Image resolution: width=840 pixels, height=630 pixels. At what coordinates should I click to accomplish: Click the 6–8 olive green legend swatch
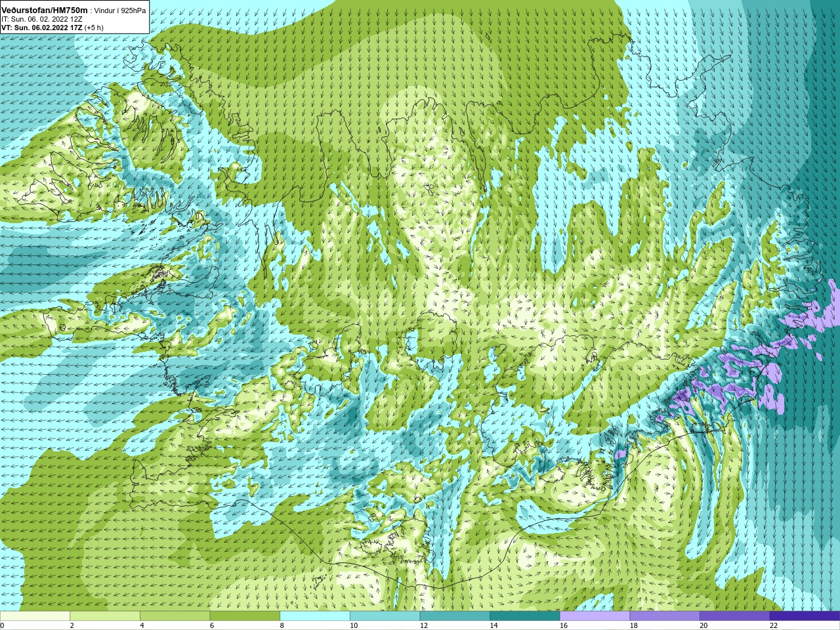245,616
